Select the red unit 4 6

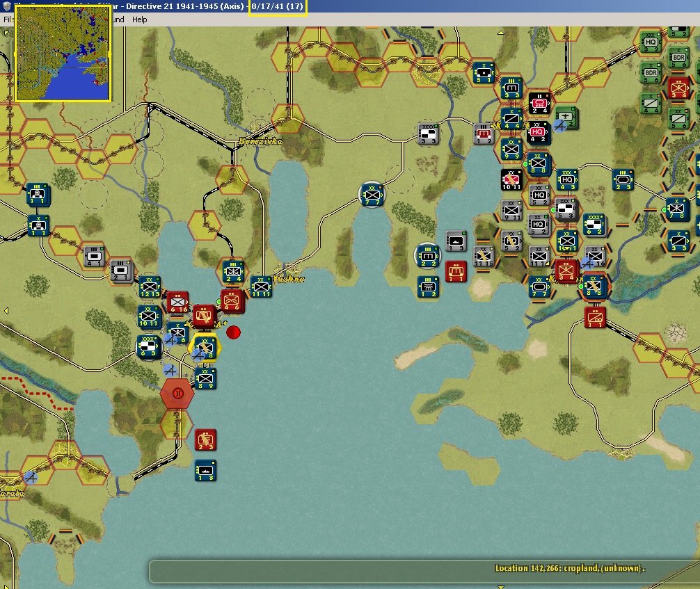click(232, 300)
